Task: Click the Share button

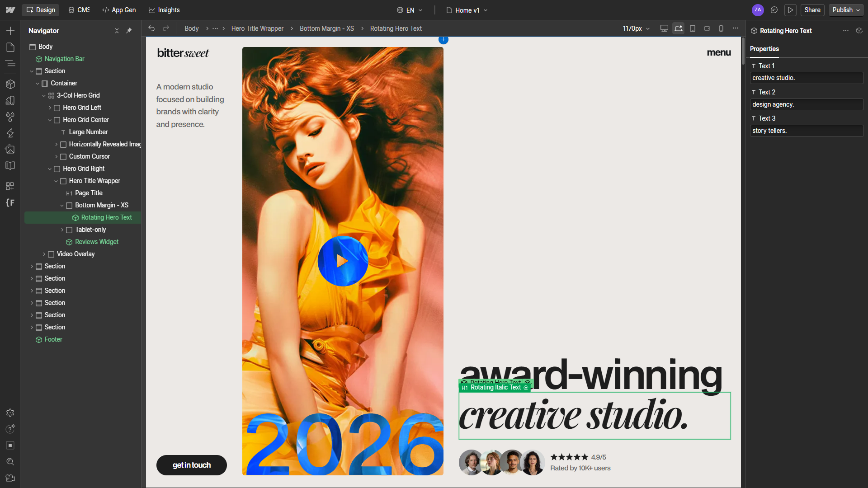Action: tap(812, 10)
